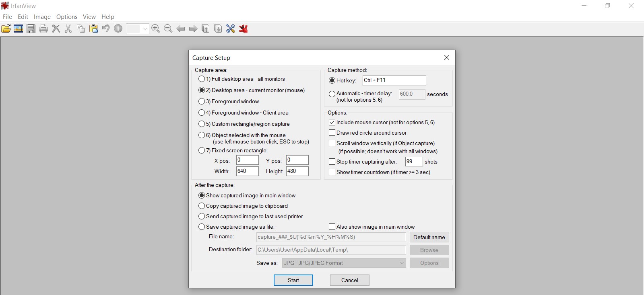This screenshot has height=295, width=644.
Task: Go to next image with right arrow icon
Action: coord(193,29)
